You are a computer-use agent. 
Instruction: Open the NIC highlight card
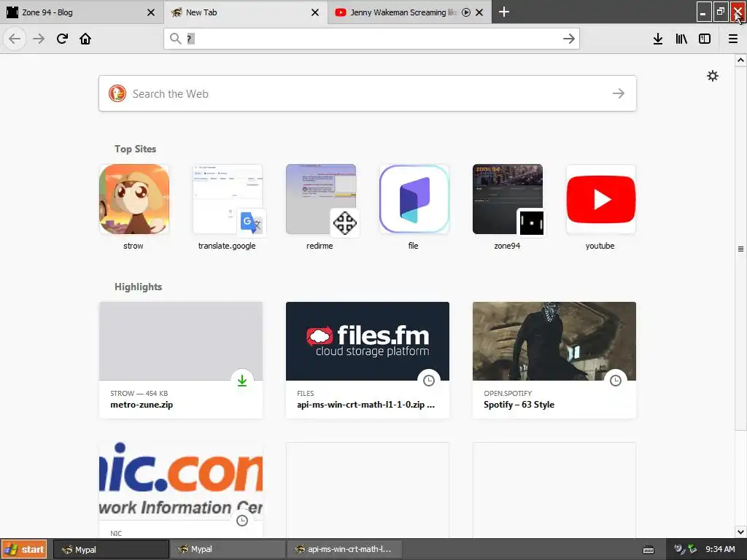181,491
